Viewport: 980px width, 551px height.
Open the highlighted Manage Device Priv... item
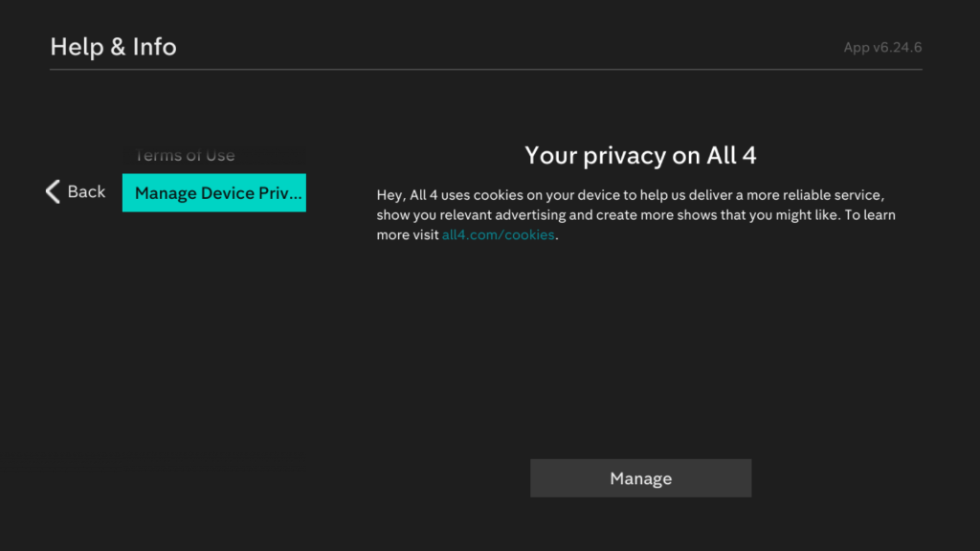tap(213, 192)
